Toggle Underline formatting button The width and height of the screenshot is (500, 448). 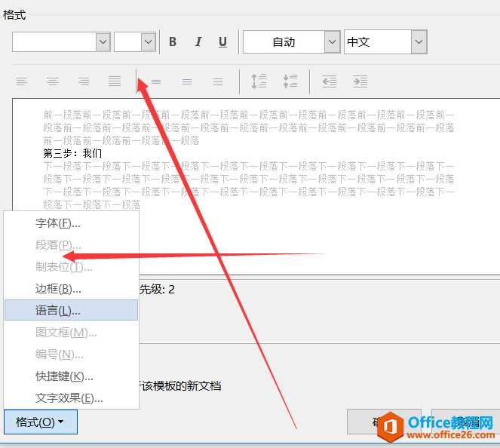223,41
